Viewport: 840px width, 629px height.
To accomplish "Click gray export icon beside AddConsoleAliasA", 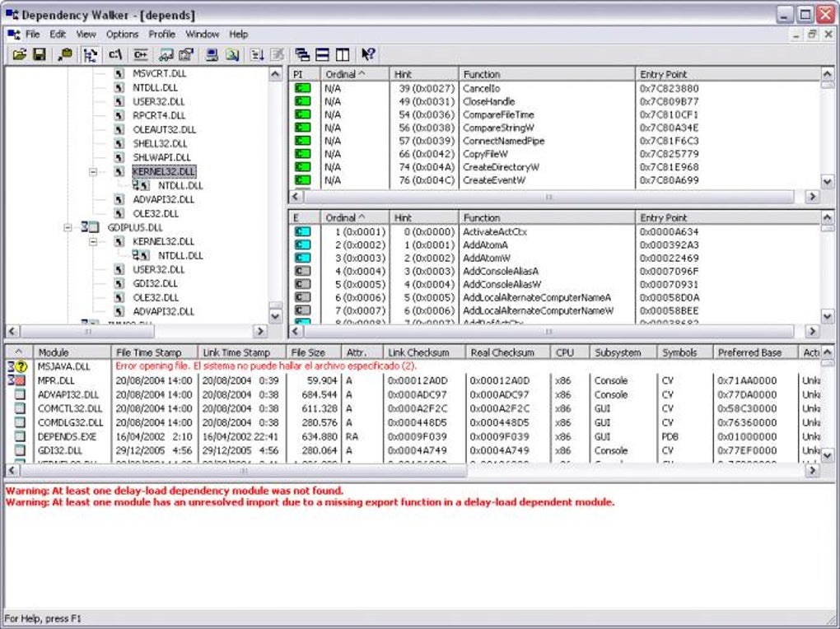I will [x=303, y=271].
